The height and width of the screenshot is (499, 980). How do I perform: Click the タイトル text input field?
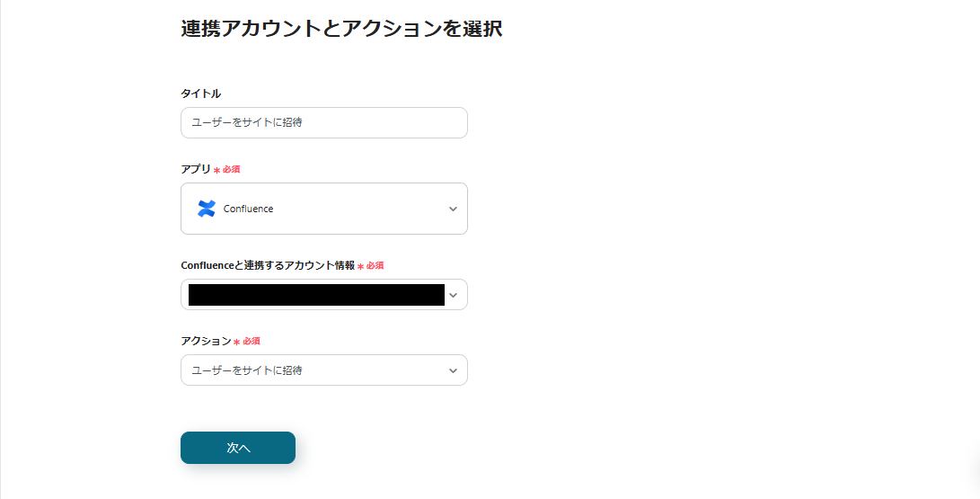click(x=323, y=123)
